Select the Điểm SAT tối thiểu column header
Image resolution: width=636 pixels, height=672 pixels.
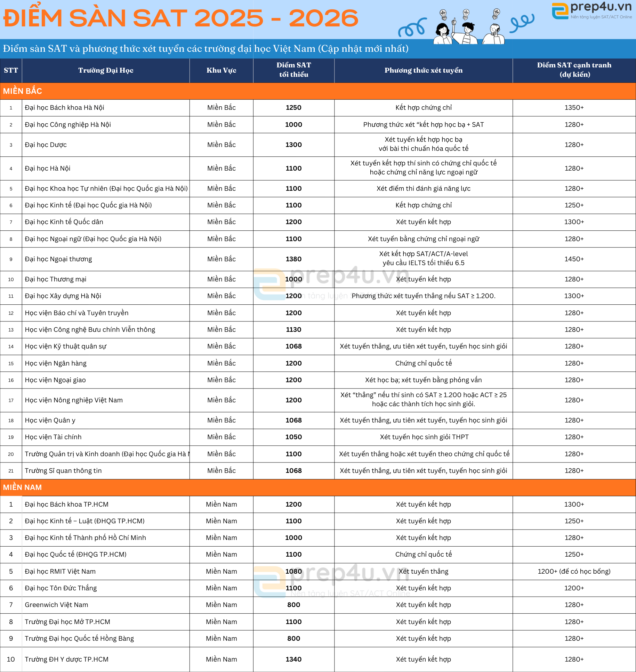(293, 70)
